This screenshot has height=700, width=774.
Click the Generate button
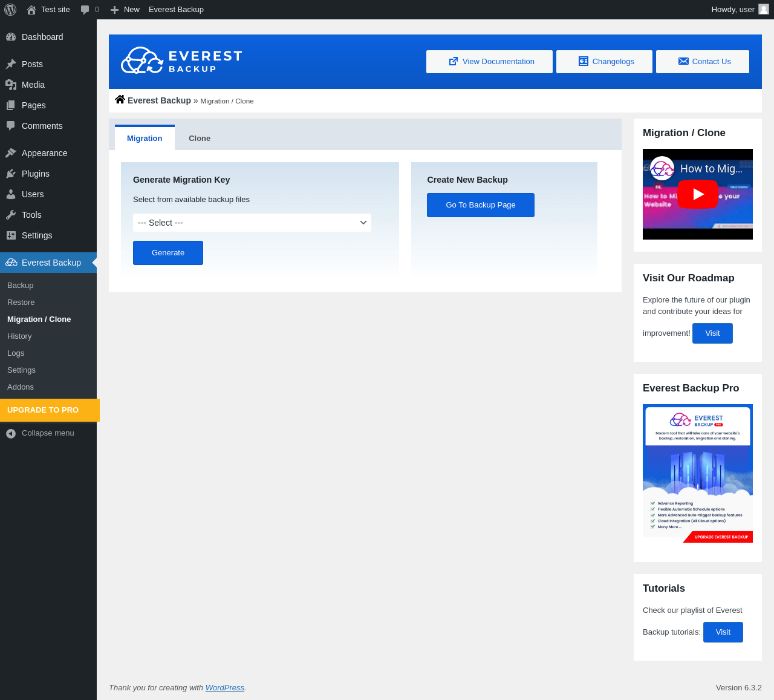[168, 253]
